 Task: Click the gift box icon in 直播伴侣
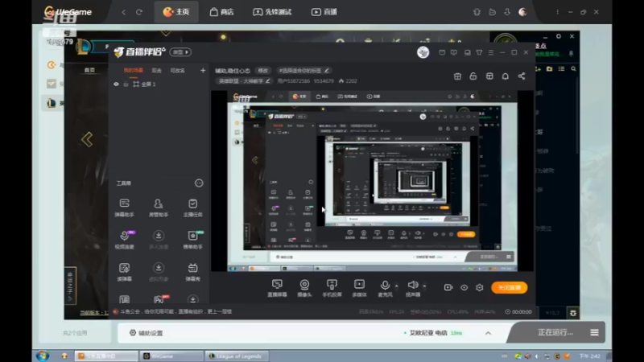(x=457, y=76)
